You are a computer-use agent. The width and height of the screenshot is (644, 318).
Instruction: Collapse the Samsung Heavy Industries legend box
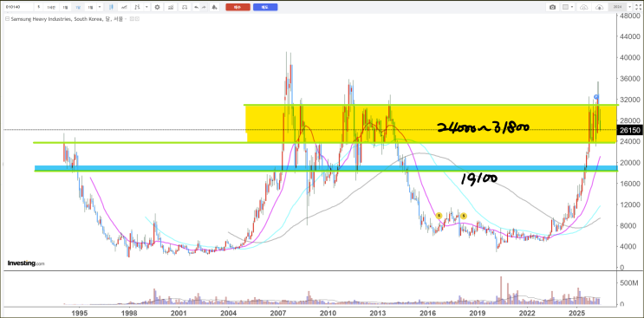point(7,18)
